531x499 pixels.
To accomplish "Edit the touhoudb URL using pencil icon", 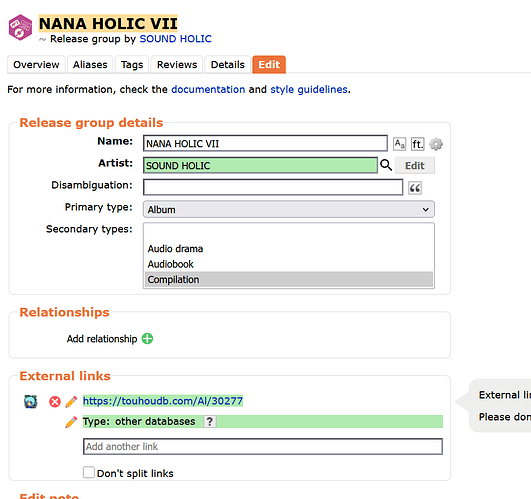I will click(x=71, y=402).
